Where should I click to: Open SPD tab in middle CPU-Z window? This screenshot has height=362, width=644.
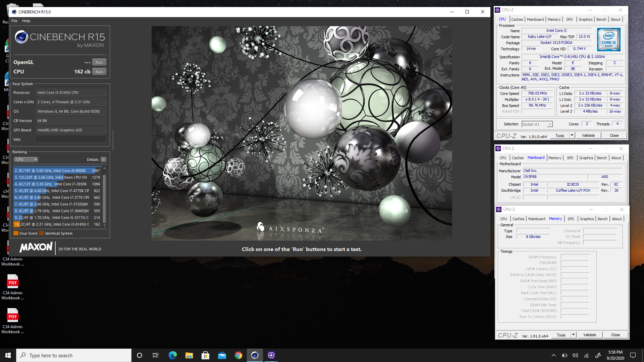click(570, 158)
